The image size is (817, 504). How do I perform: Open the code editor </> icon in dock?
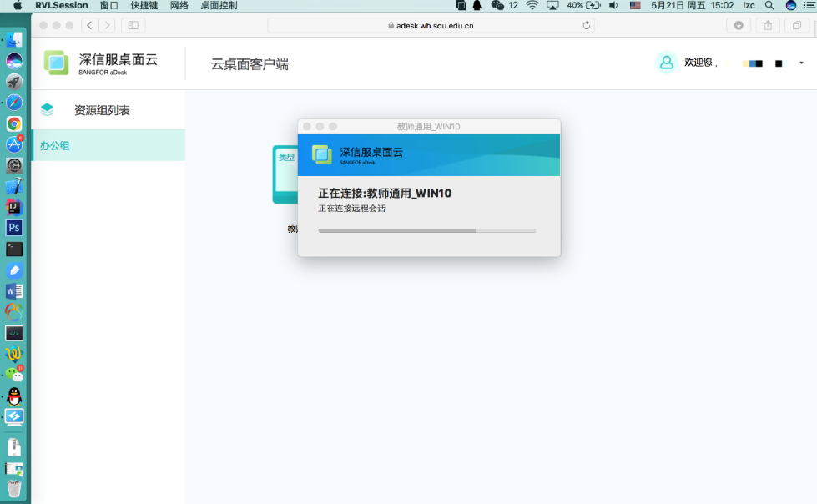(14, 333)
